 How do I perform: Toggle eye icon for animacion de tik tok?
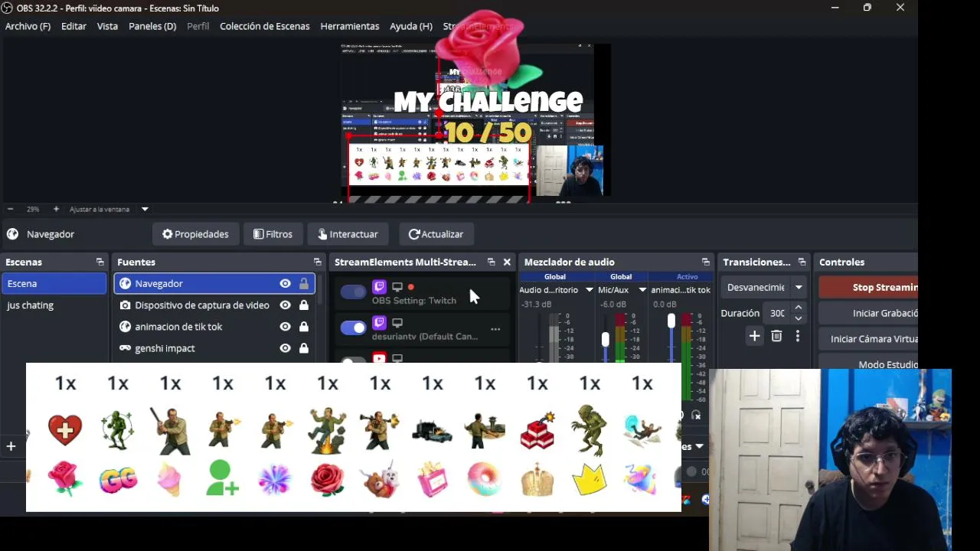click(x=285, y=327)
